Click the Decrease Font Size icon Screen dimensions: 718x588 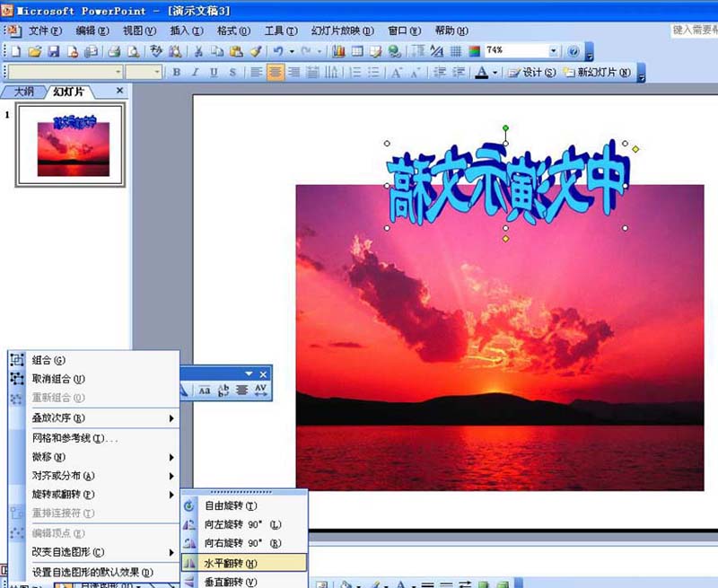tap(416, 73)
